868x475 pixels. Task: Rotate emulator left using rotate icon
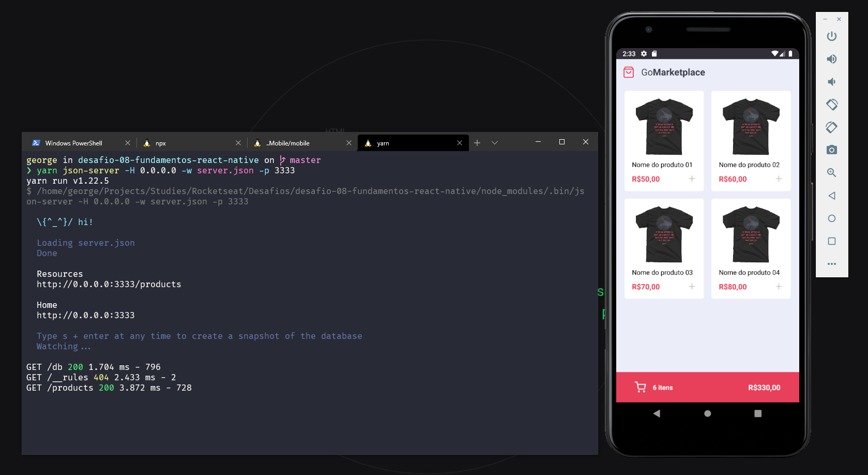pos(831,105)
